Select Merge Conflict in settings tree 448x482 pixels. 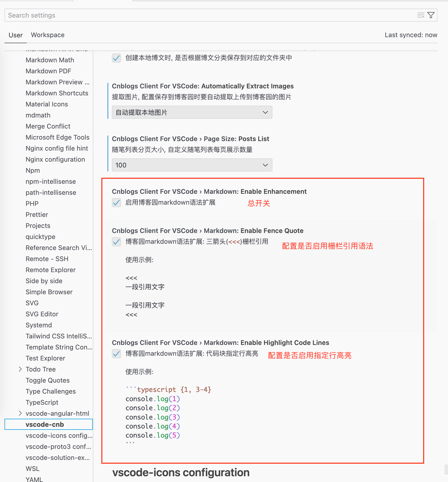point(48,126)
